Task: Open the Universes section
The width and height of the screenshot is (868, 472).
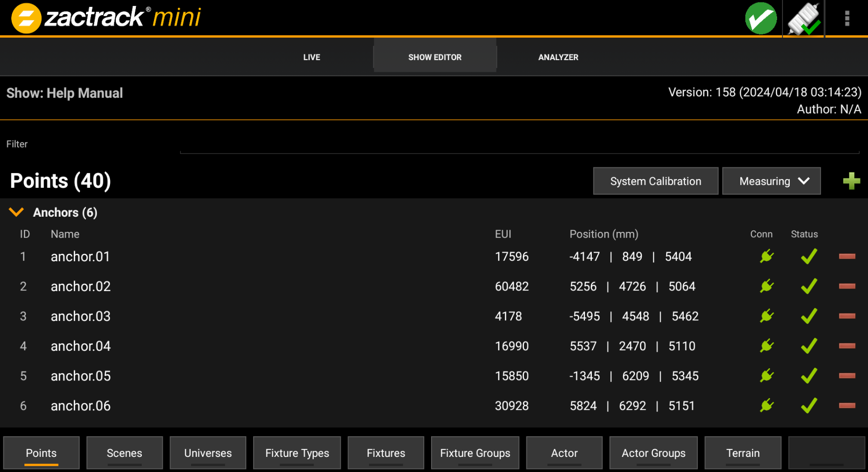Action: (208, 453)
